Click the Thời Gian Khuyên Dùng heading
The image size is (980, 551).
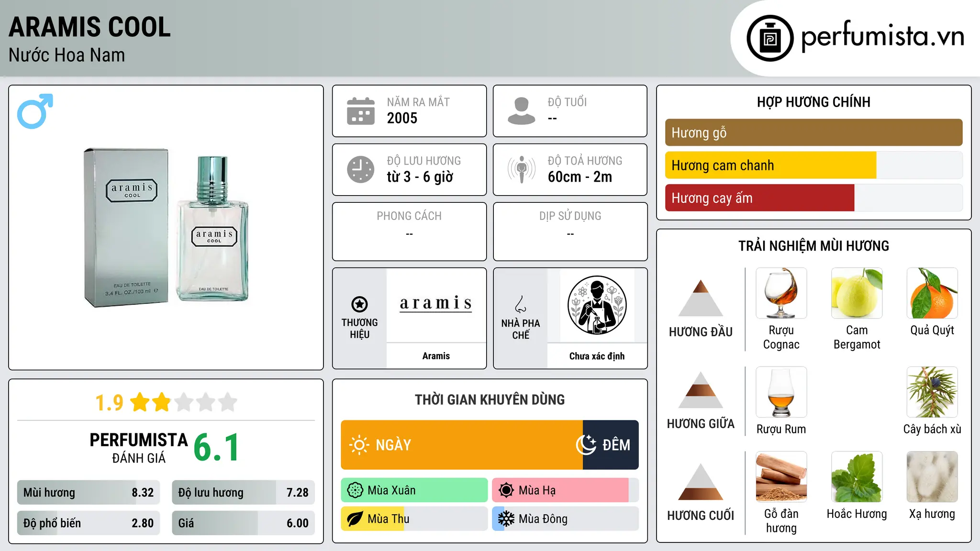490,399
